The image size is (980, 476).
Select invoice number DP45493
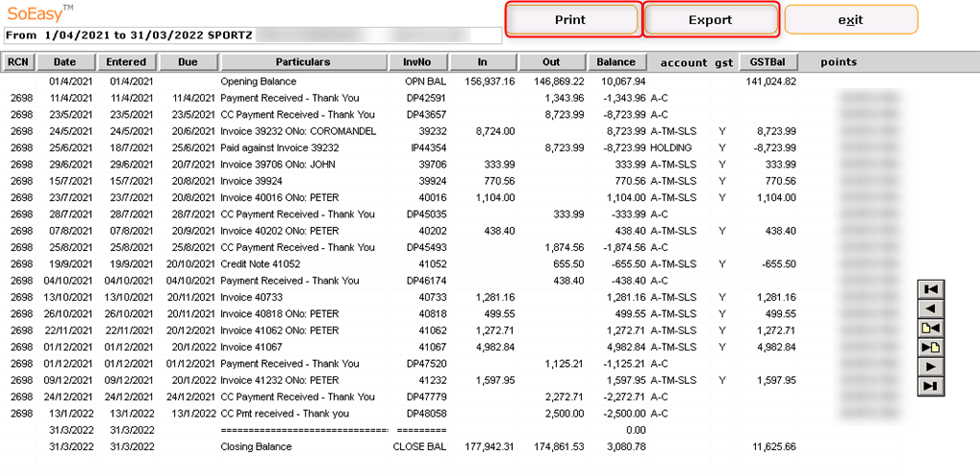click(426, 247)
